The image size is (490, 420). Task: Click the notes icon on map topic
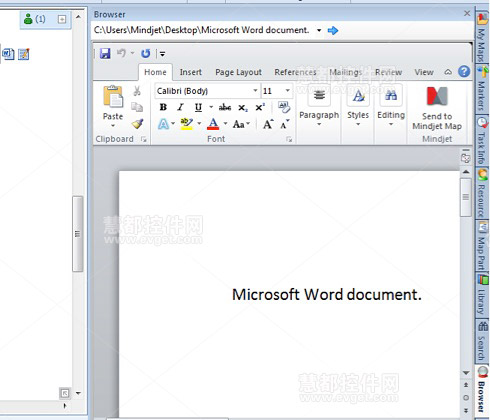[24, 54]
